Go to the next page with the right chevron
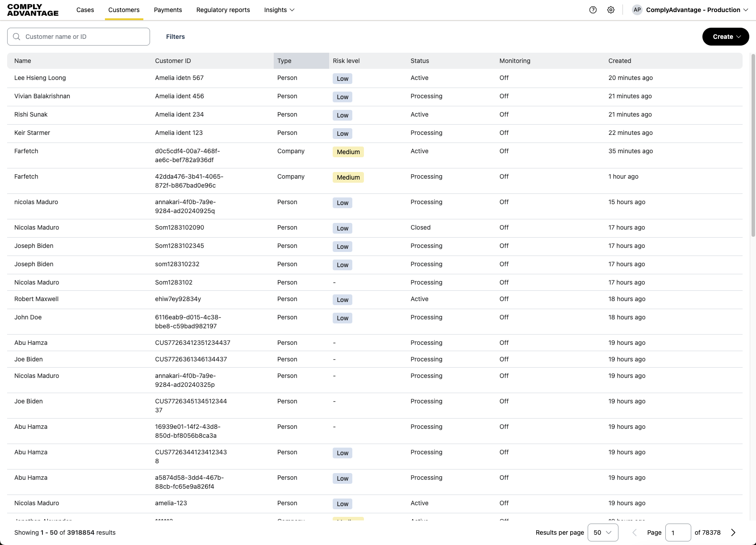Screen dimensions: 756x545 733,532
